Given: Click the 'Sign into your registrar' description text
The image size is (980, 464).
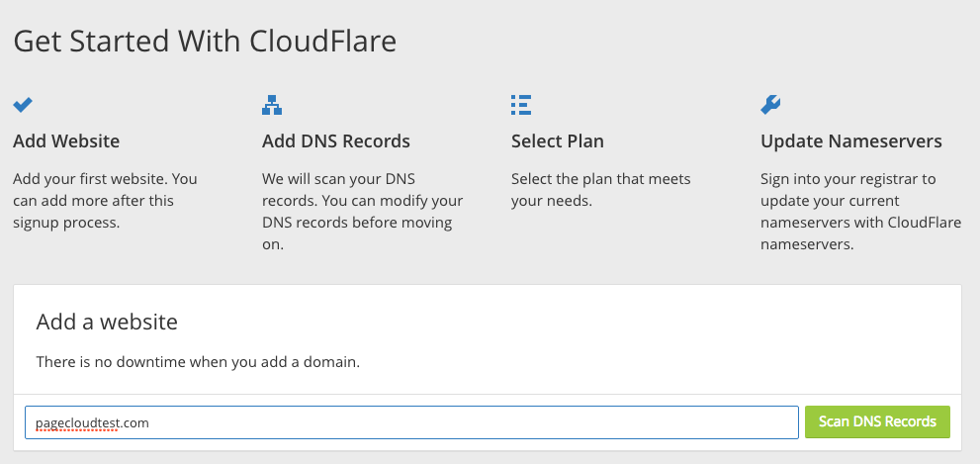Looking at the screenshot, I should (x=848, y=179).
